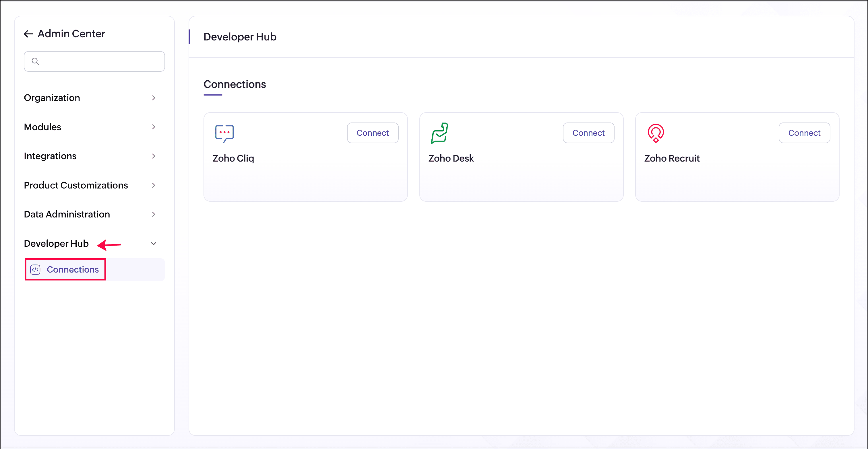Click the Zoho Recruit card name
This screenshot has width=868, height=449.
672,158
